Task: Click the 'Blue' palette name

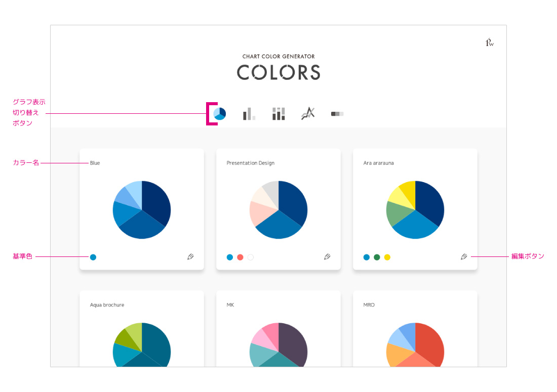Action: [x=95, y=163]
